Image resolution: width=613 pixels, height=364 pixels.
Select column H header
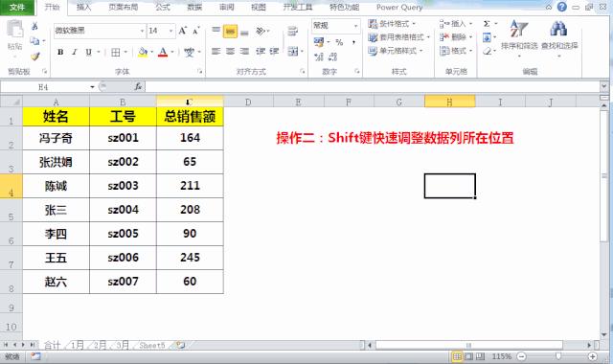coord(449,102)
